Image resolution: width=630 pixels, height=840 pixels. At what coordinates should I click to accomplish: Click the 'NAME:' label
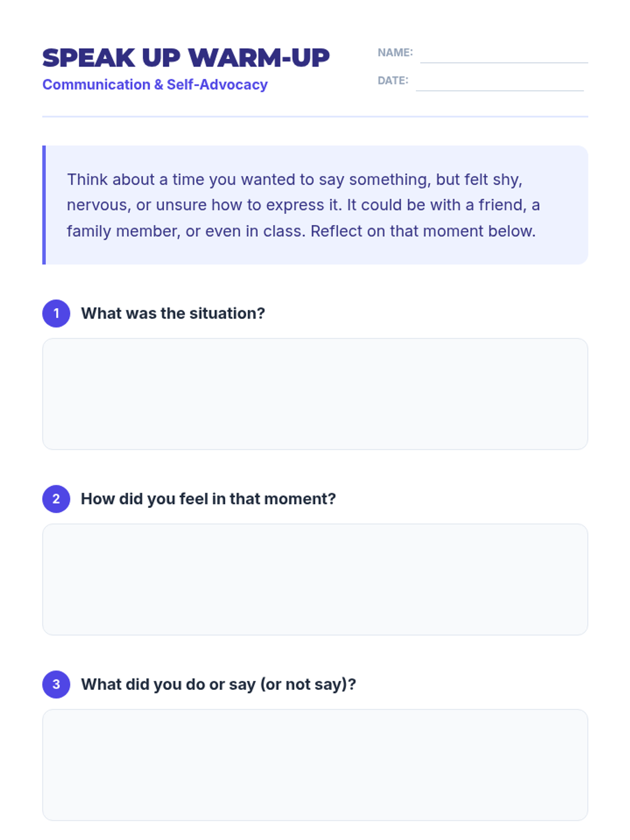point(395,52)
